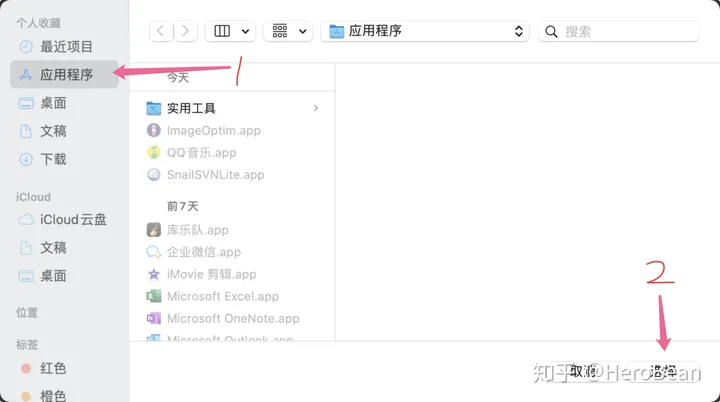Viewport: 720px width, 402px height.
Task: Select the 红色 tag
Action: pos(64,368)
